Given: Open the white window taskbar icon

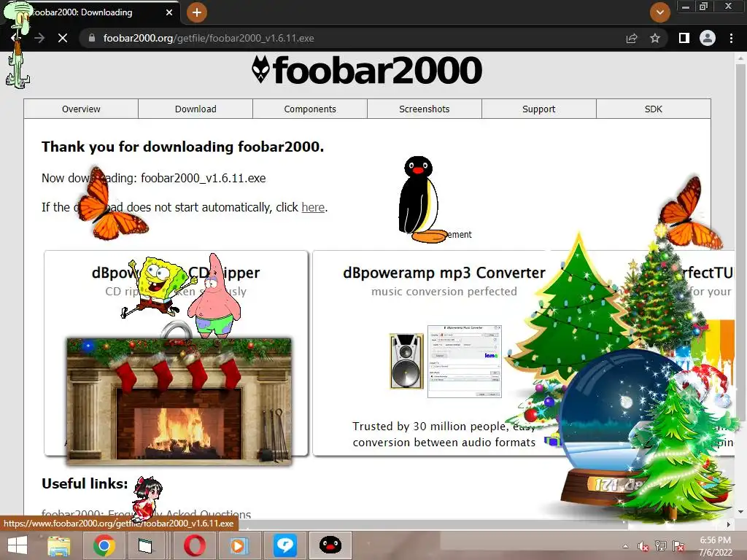Looking at the screenshot, I should (146, 545).
